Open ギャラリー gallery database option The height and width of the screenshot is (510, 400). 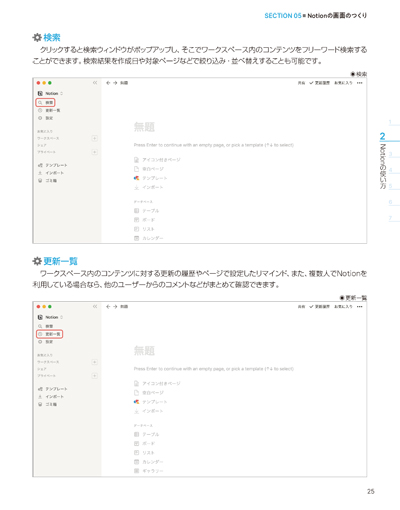point(149,471)
